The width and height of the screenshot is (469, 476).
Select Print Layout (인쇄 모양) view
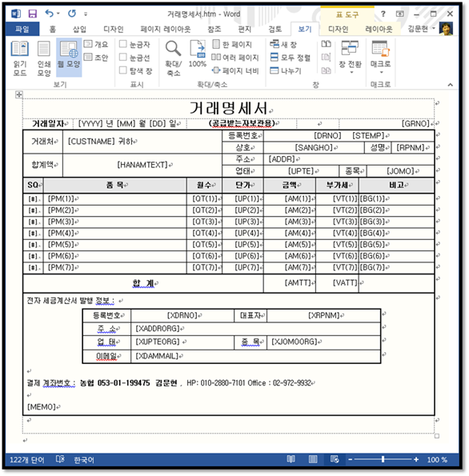pyautogui.click(x=44, y=58)
